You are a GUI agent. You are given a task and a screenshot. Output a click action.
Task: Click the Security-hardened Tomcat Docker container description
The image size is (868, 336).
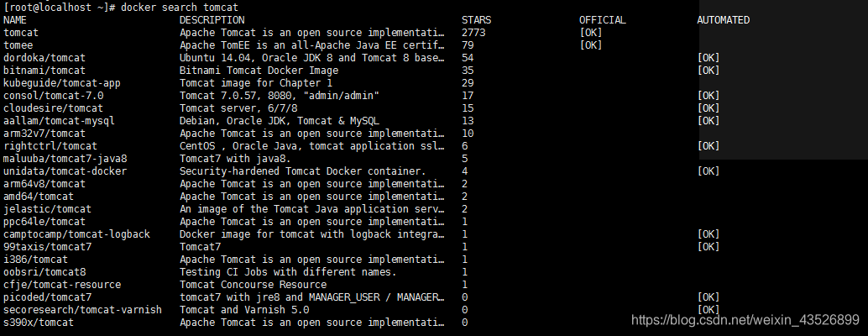click(x=303, y=171)
